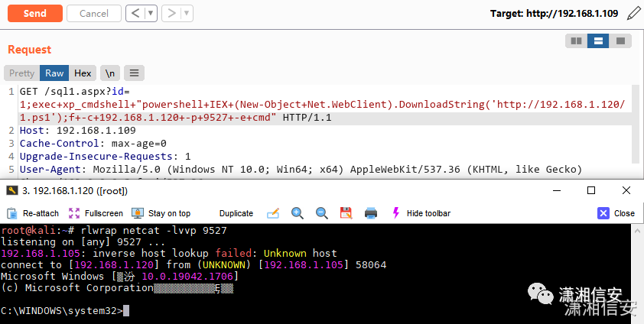Screen dimensions: 644x324
Task: Click the Request panel heading
Action: click(x=30, y=50)
